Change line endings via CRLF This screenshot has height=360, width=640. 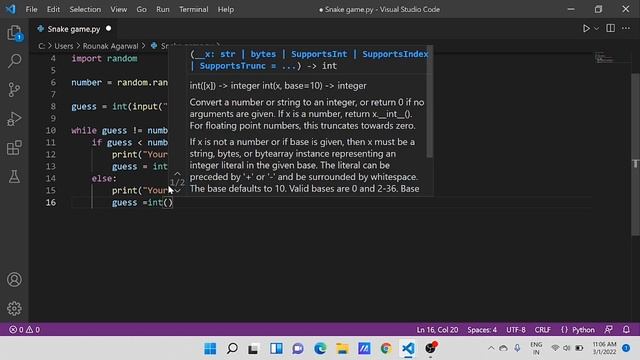click(x=542, y=329)
